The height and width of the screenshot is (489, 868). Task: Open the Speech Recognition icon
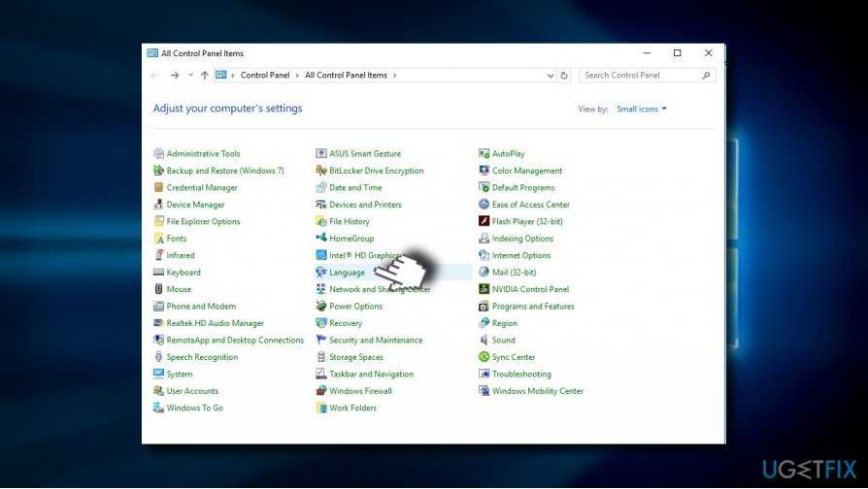pyautogui.click(x=159, y=357)
